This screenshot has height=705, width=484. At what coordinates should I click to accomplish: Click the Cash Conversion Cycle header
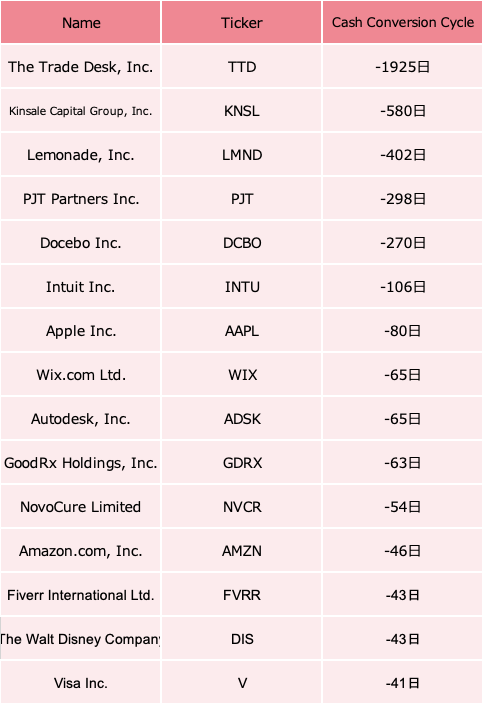403,22
